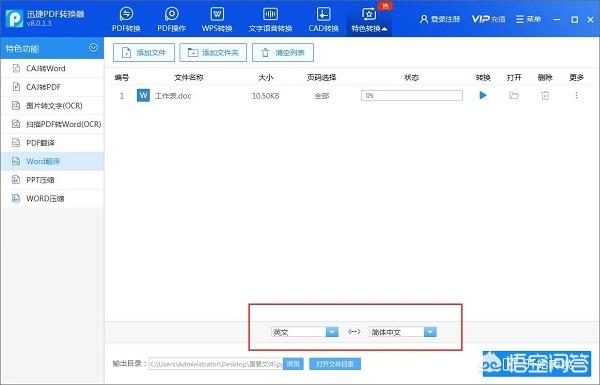The image size is (600, 385).
Task: Select the 特色转换 tab
Action: 369,19
